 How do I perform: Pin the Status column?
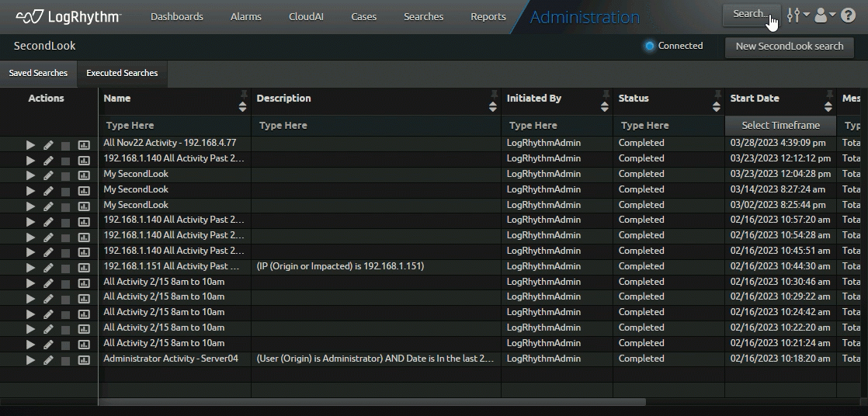(x=717, y=93)
